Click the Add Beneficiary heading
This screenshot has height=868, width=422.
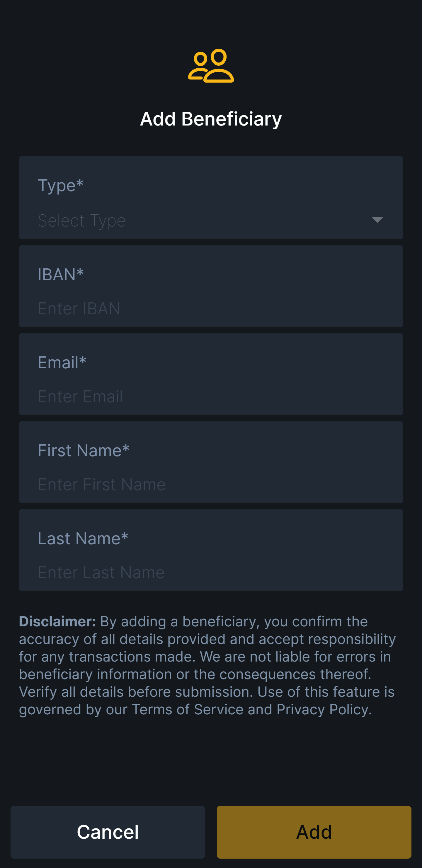211,119
